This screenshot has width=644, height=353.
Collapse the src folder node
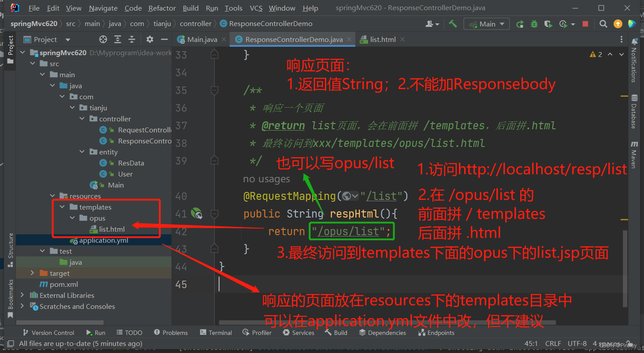click(33, 64)
